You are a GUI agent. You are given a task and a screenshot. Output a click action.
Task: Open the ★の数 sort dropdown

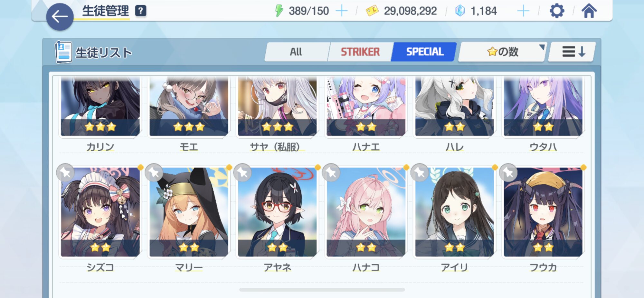pos(502,52)
